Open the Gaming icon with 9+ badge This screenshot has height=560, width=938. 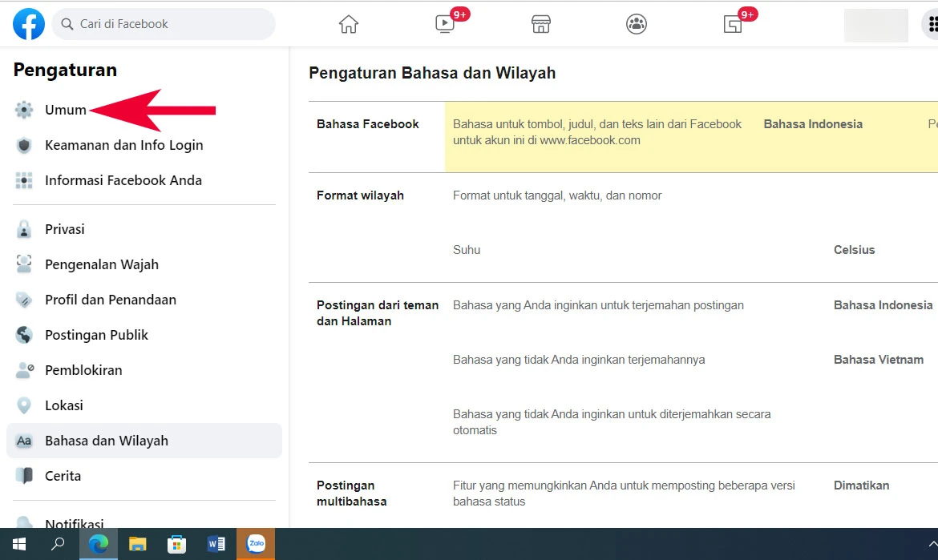732,24
